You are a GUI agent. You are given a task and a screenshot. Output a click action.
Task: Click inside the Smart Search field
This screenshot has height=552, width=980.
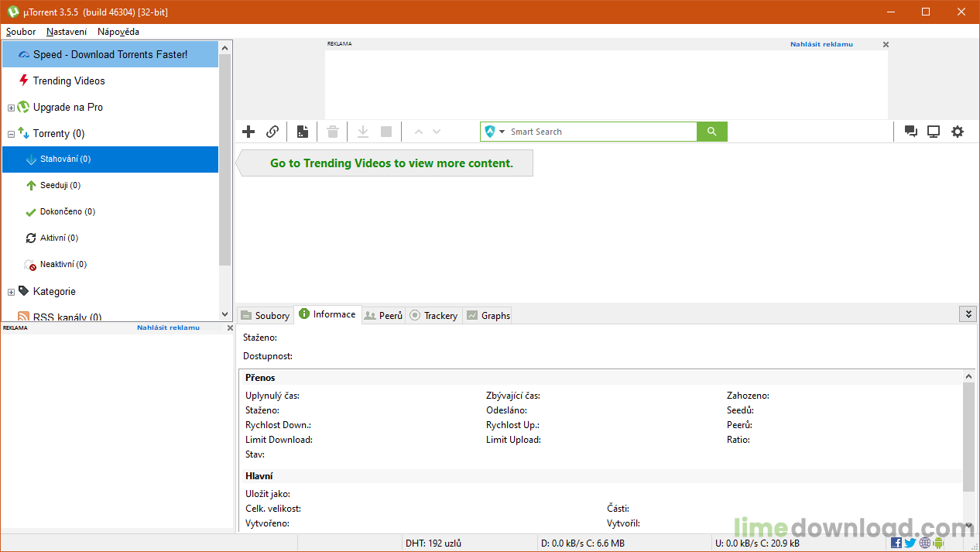(602, 132)
